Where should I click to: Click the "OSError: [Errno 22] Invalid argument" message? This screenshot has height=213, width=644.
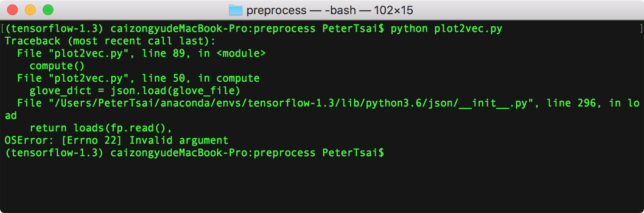tap(116, 141)
